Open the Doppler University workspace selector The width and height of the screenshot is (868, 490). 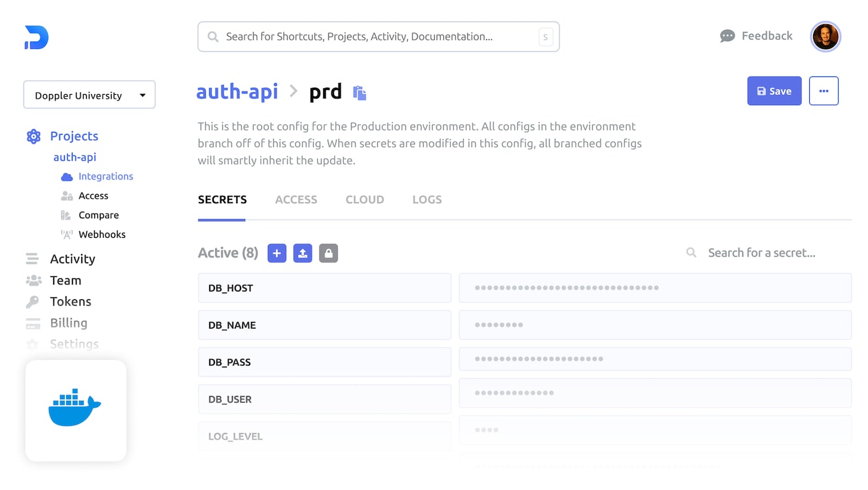point(89,95)
